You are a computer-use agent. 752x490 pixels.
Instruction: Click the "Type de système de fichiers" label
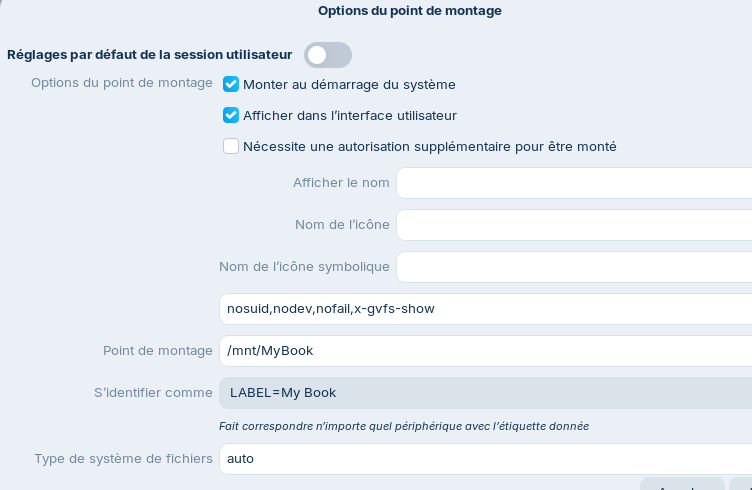[124, 459]
